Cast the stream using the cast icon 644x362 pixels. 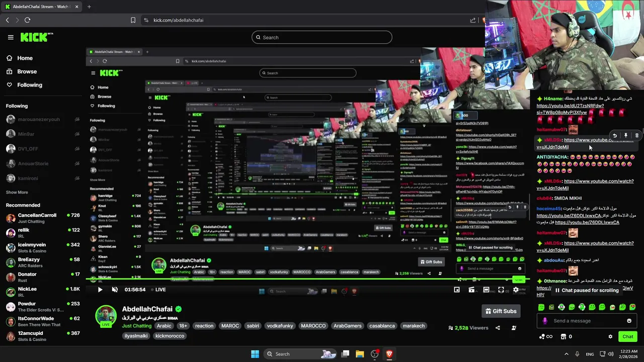point(471,290)
